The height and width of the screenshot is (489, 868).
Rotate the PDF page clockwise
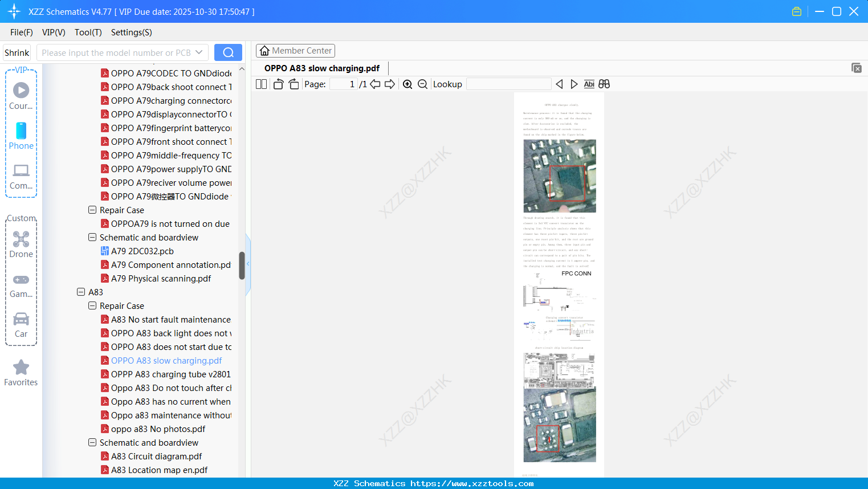tap(294, 84)
